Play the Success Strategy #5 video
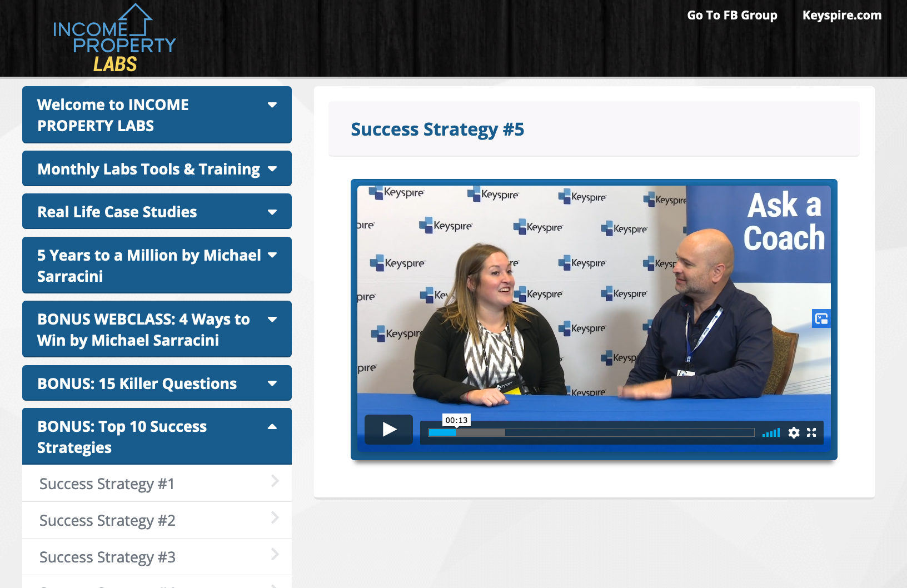907x588 pixels. click(388, 430)
